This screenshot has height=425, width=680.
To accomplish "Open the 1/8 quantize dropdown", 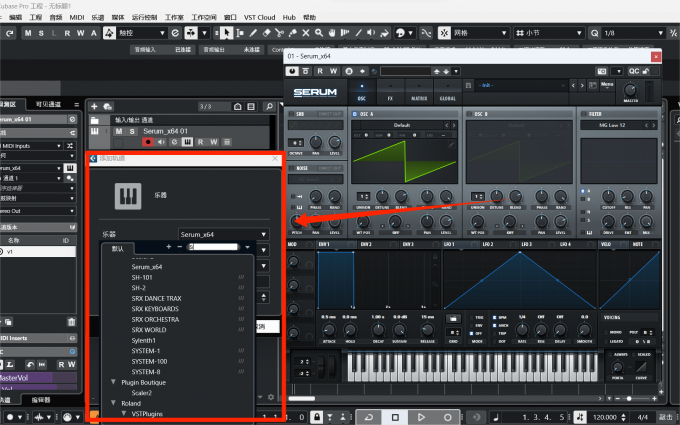I will point(633,33).
